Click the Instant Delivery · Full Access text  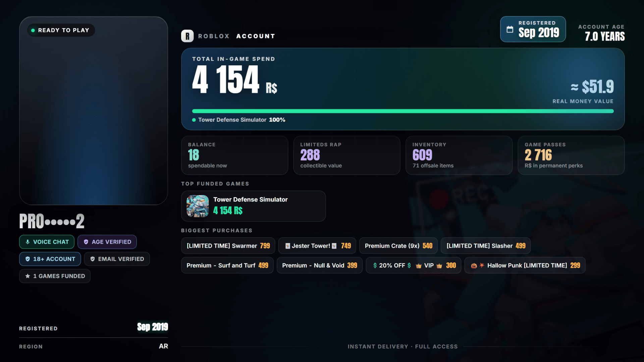click(x=402, y=347)
